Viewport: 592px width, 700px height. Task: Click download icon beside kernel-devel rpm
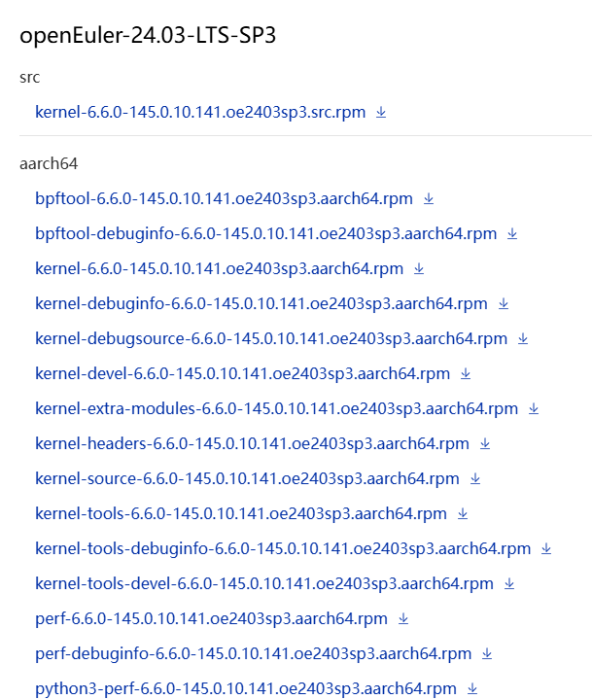466,373
